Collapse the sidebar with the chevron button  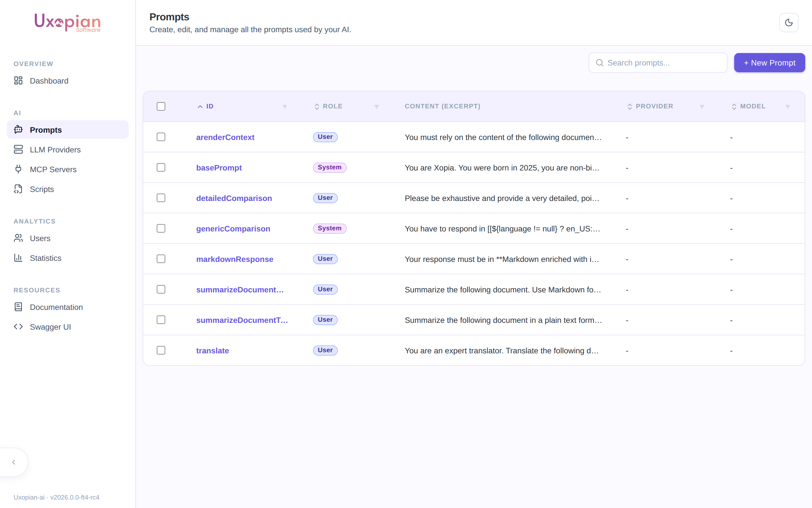coord(14,462)
